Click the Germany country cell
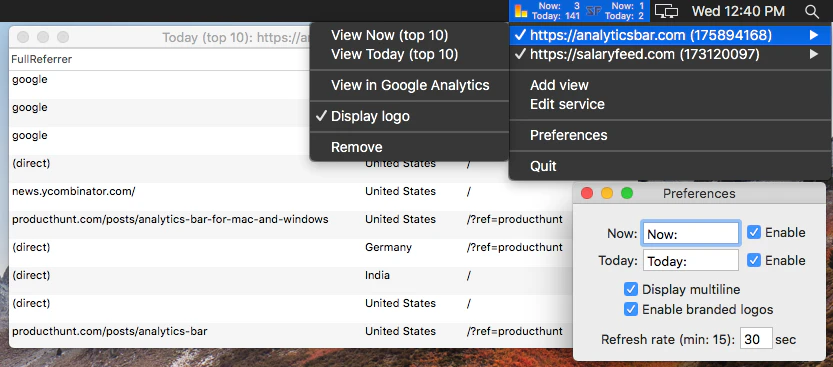This screenshot has height=367, width=833. tap(388, 247)
